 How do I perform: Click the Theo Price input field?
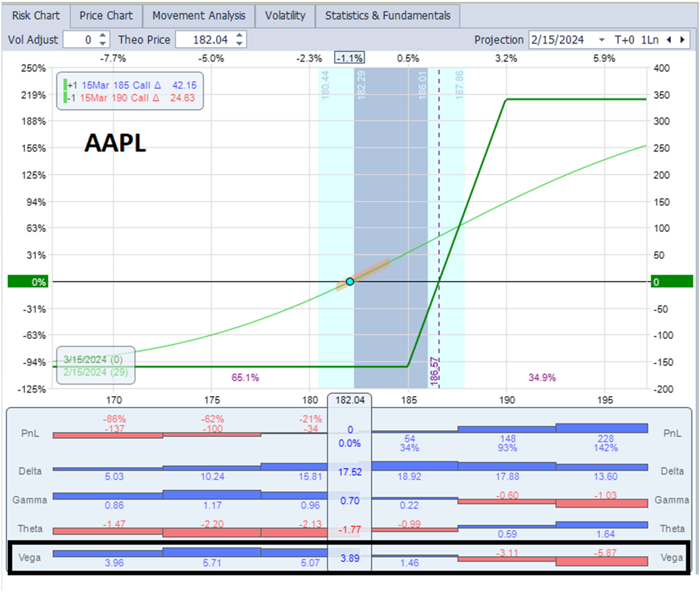[x=204, y=40]
